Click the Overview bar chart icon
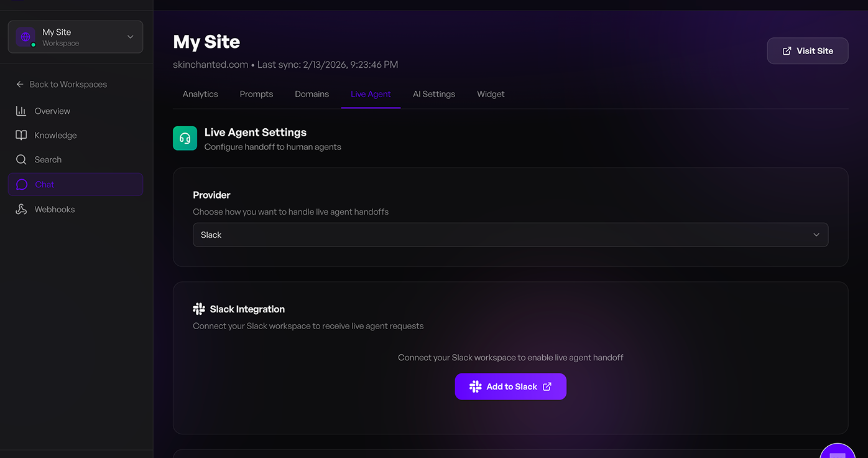This screenshot has height=458, width=868. point(21,111)
